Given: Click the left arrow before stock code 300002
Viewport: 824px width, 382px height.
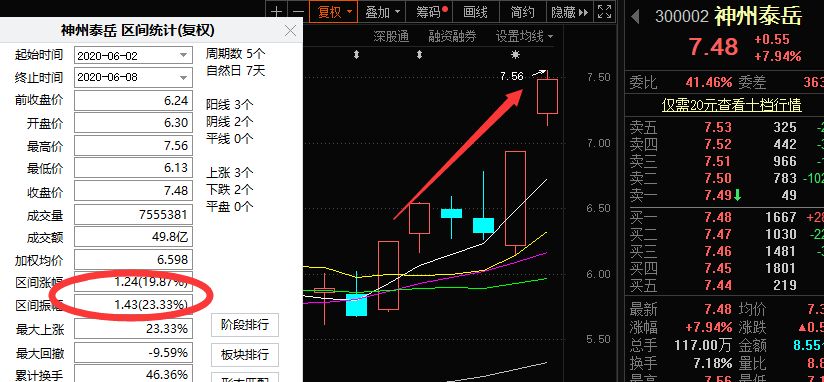Looking at the screenshot, I should [x=635, y=17].
